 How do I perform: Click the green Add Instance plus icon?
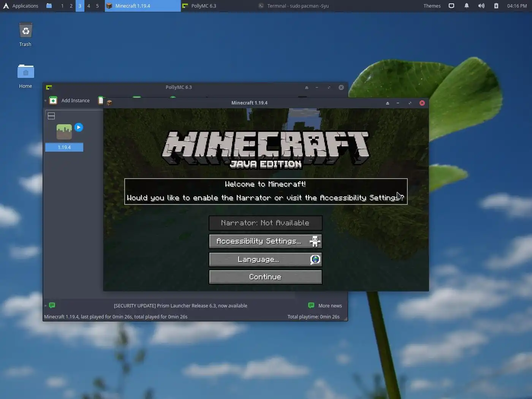53,100
